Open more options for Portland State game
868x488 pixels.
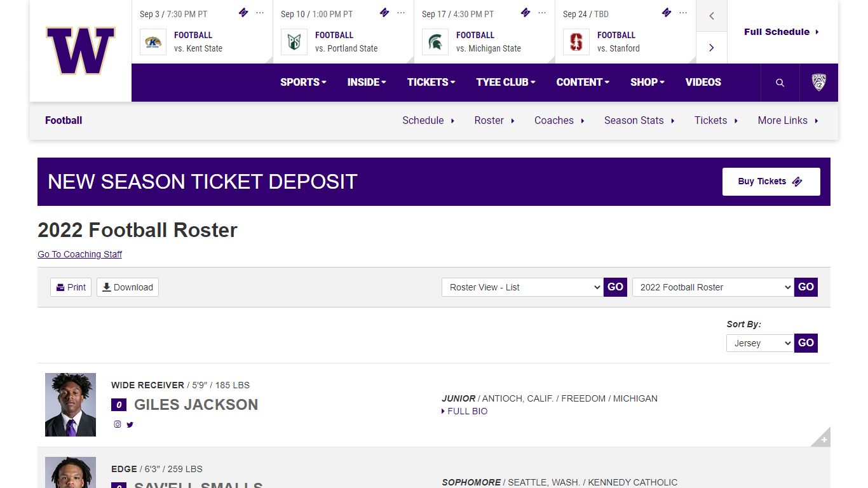pos(401,13)
